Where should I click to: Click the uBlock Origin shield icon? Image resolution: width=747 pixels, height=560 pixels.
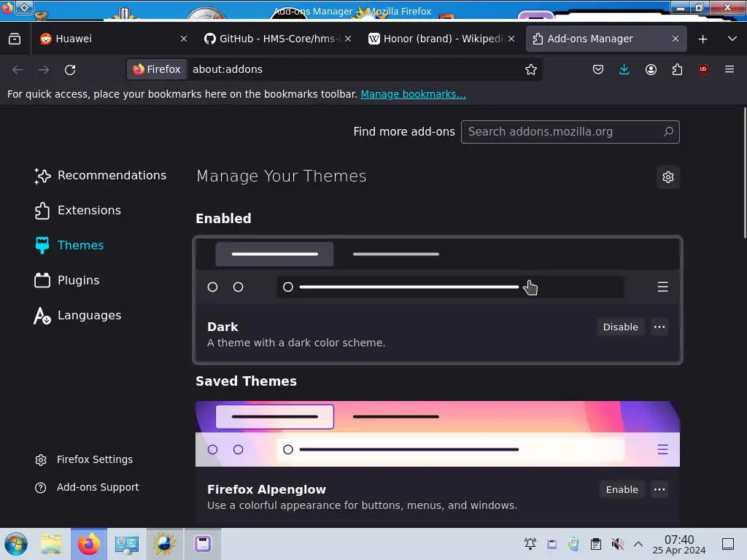click(x=703, y=69)
